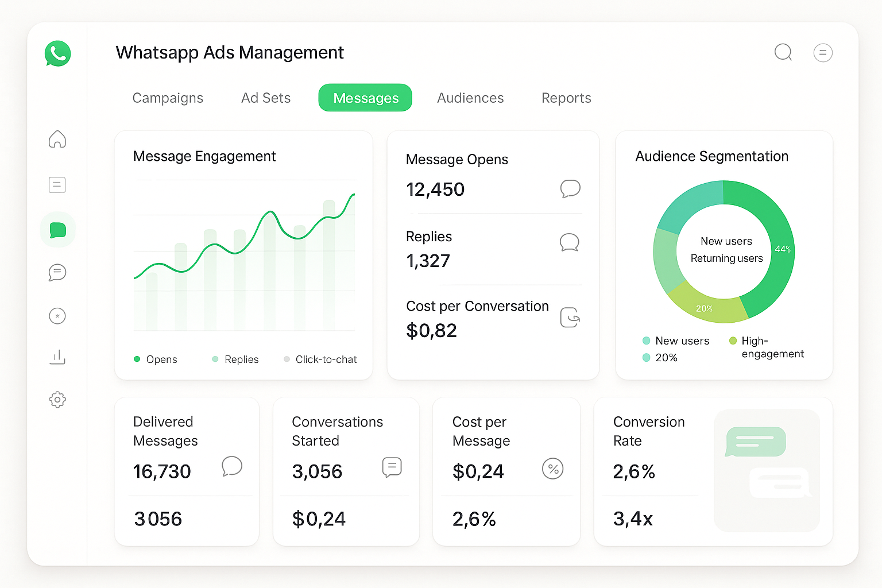Open the WhatsApp logo in the top corner
This screenshot has height=588, width=882.
pos(57,53)
